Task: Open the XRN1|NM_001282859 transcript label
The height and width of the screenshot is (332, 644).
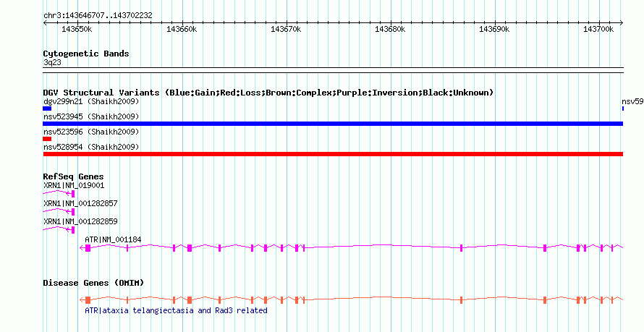Action: [80, 221]
